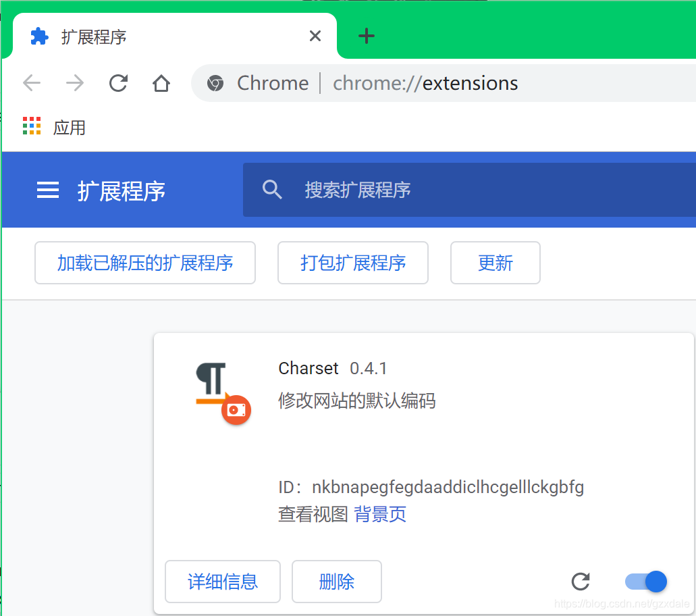Screen dimensions: 696x616
Task: Open Charset 详细信息 details
Action: tap(223, 582)
